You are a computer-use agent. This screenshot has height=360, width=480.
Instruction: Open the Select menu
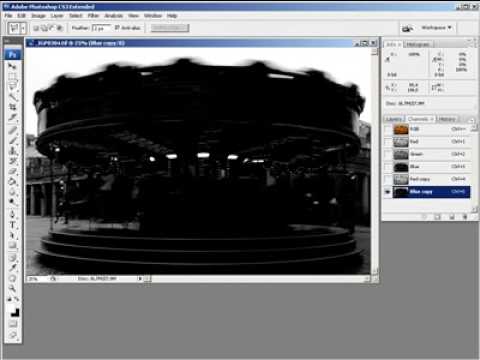point(76,16)
